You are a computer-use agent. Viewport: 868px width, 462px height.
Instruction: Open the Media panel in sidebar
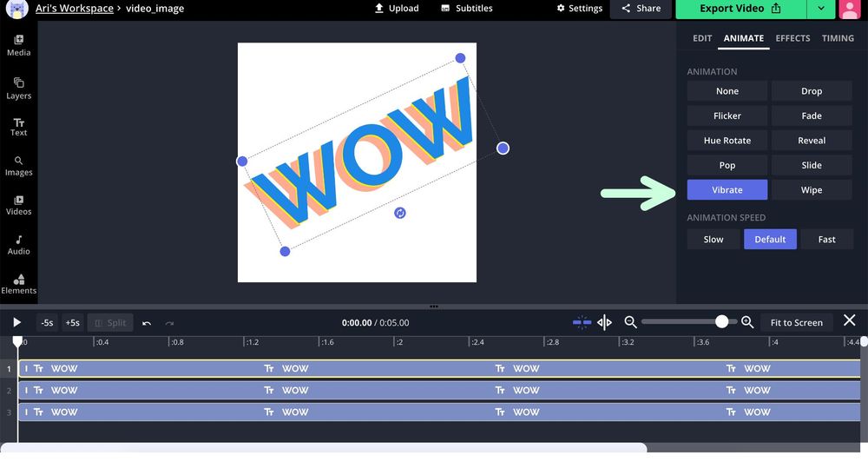(18, 45)
